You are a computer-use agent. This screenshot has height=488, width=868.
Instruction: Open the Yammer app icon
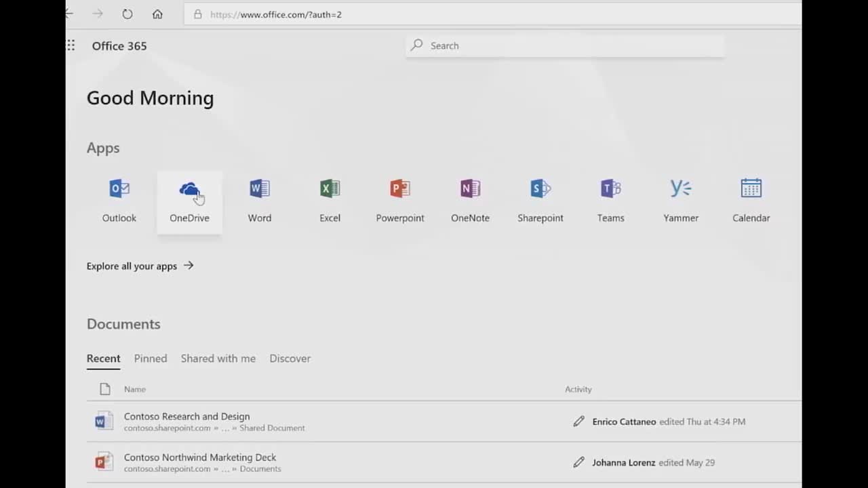[x=681, y=188]
